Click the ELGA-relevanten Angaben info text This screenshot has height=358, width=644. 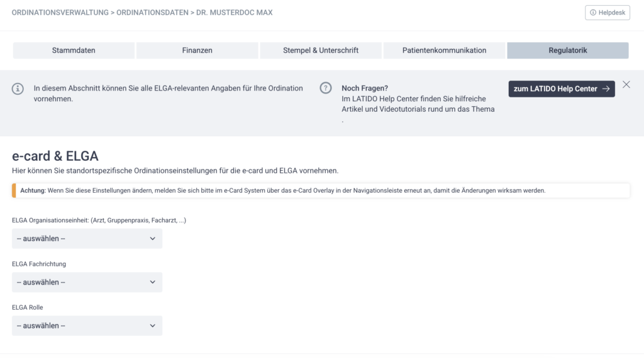tap(168, 94)
